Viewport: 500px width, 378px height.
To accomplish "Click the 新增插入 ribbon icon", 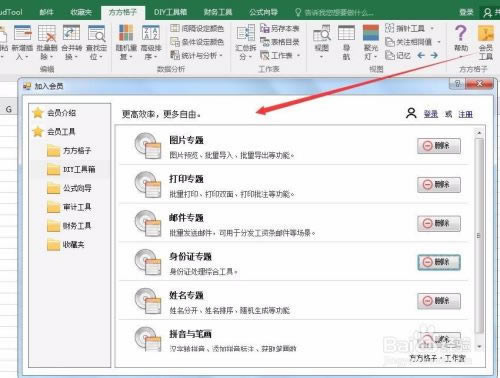I will click(x=23, y=34).
